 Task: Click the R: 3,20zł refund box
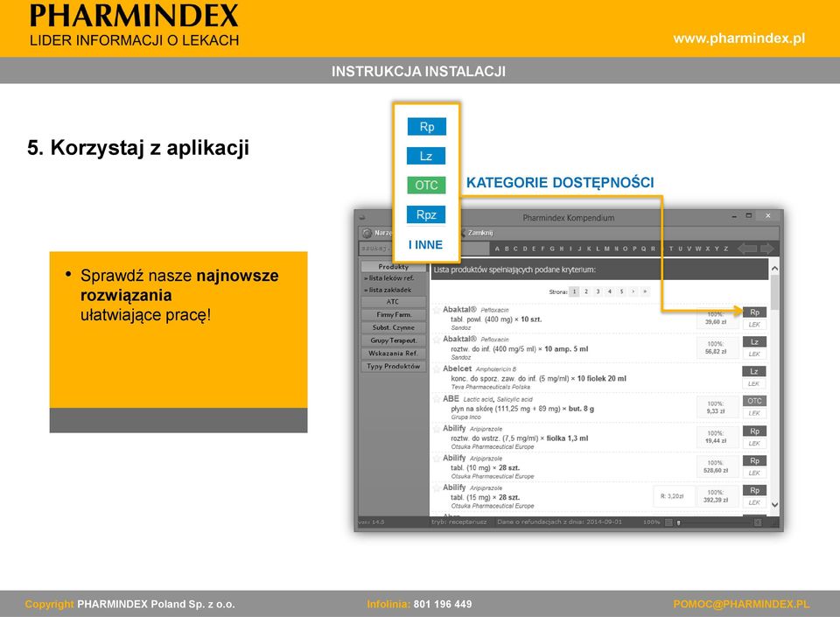(672, 496)
